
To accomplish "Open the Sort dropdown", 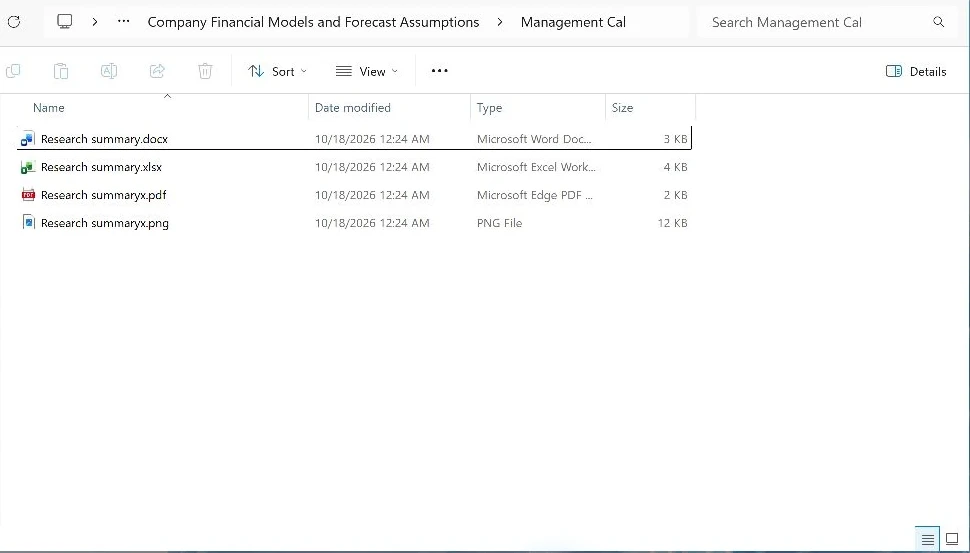I will pyautogui.click(x=277, y=71).
